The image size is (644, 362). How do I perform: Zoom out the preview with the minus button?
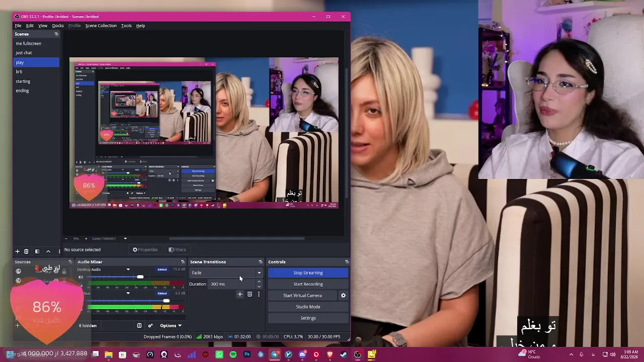pos(65,239)
